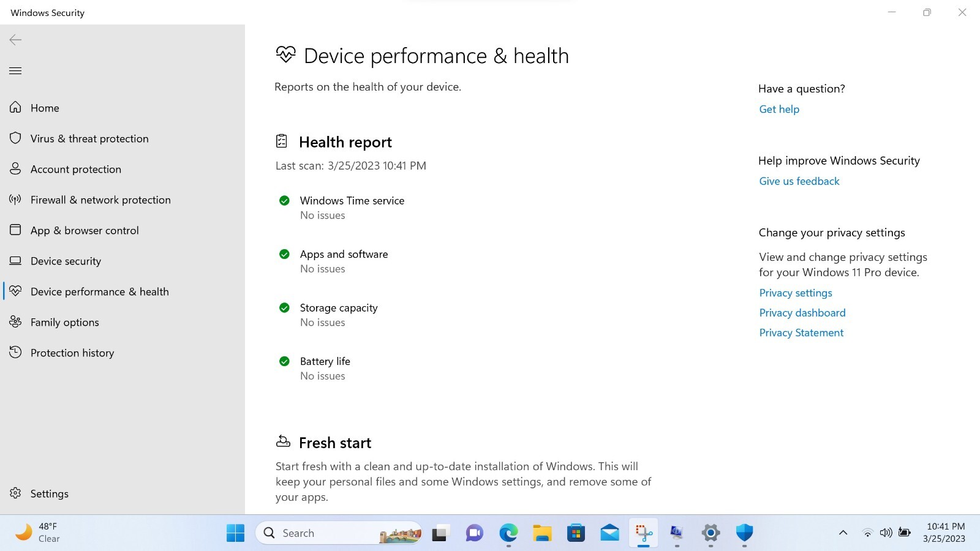The height and width of the screenshot is (551, 980).
Task: Click the 'Last scan: 3/25/2023 10:41 PM' text
Action: [x=350, y=166]
